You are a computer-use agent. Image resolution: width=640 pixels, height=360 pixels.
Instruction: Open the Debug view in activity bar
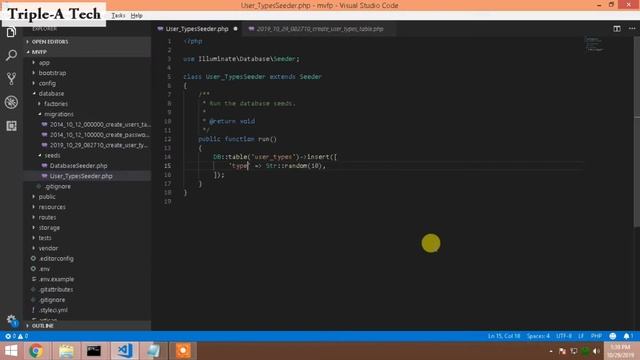[11, 102]
